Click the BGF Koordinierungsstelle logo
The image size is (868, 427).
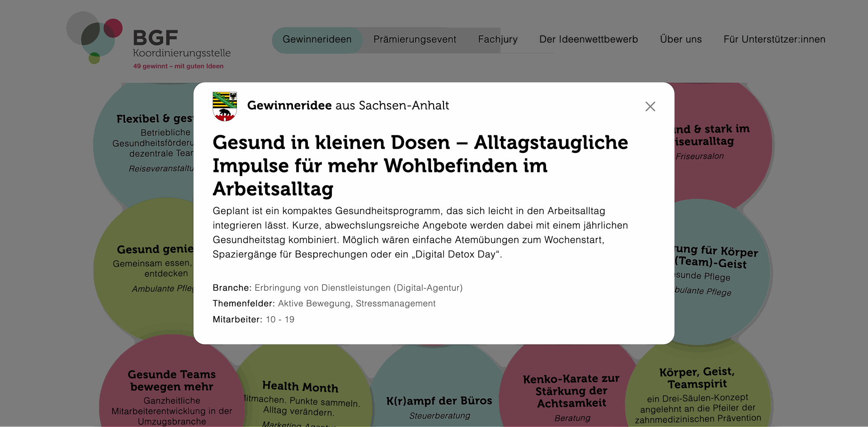149,41
